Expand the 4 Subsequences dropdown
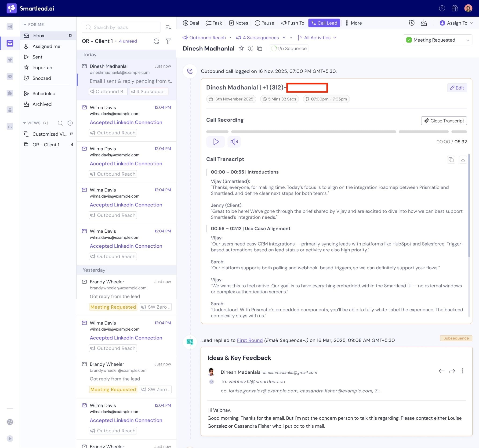 pyautogui.click(x=284, y=38)
